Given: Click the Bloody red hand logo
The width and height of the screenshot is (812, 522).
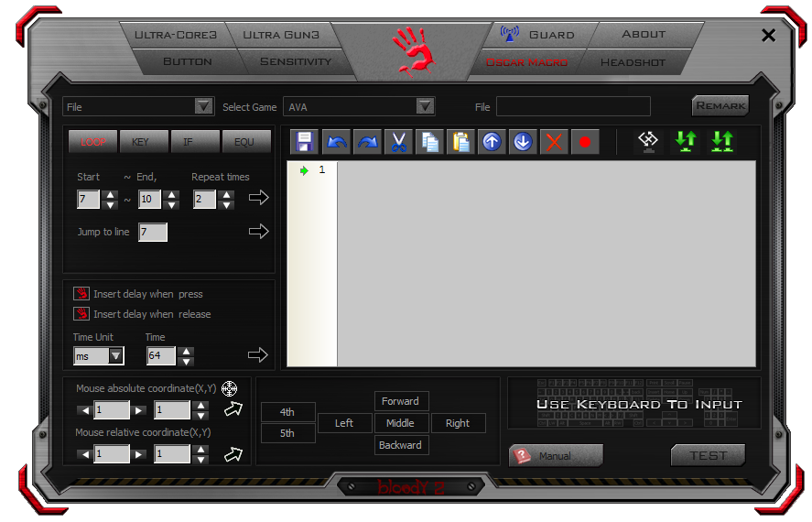Looking at the screenshot, I should [413, 50].
